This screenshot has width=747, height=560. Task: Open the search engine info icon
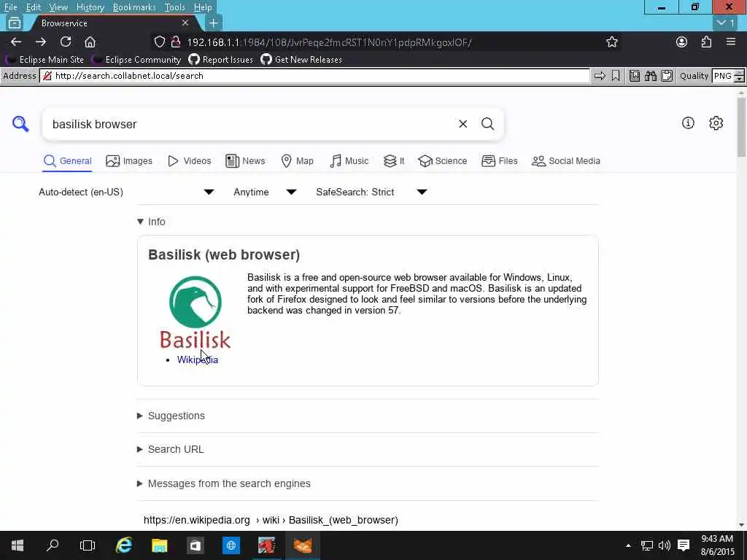tap(688, 122)
